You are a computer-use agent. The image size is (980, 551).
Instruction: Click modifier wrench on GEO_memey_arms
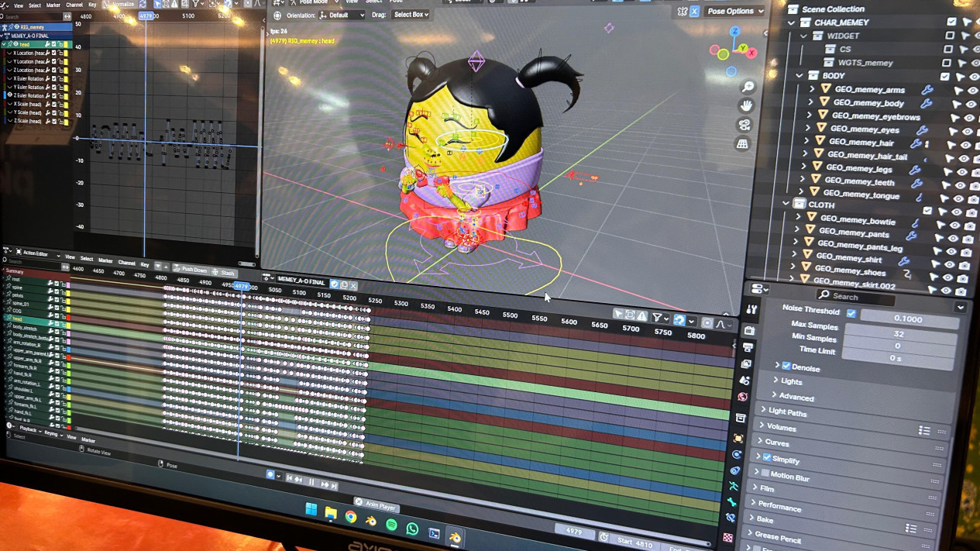tap(927, 90)
